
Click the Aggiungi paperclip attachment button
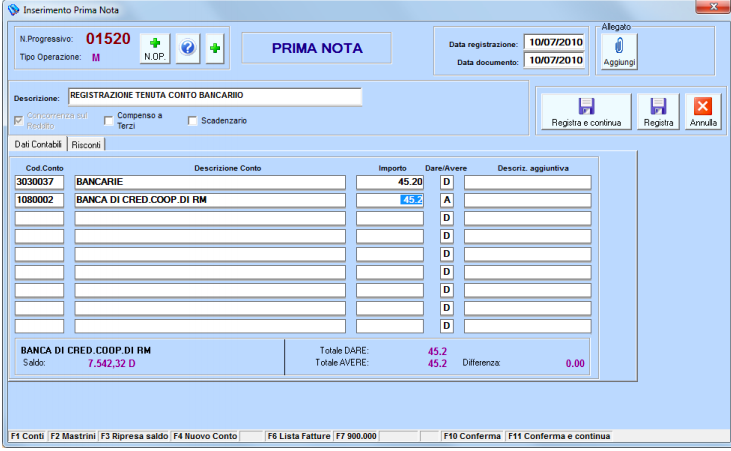click(x=619, y=53)
